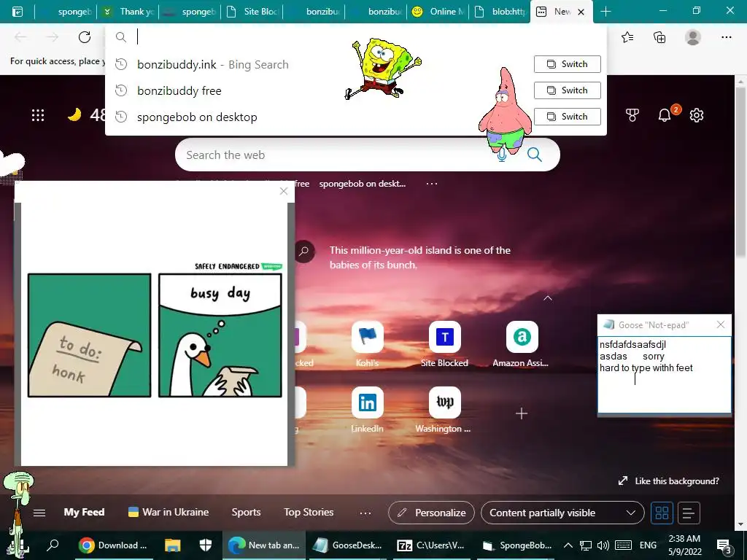Image resolution: width=747 pixels, height=560 pixels.
Task: Open File Explorer from the taskbar
Action: click(x=172, y=545)
